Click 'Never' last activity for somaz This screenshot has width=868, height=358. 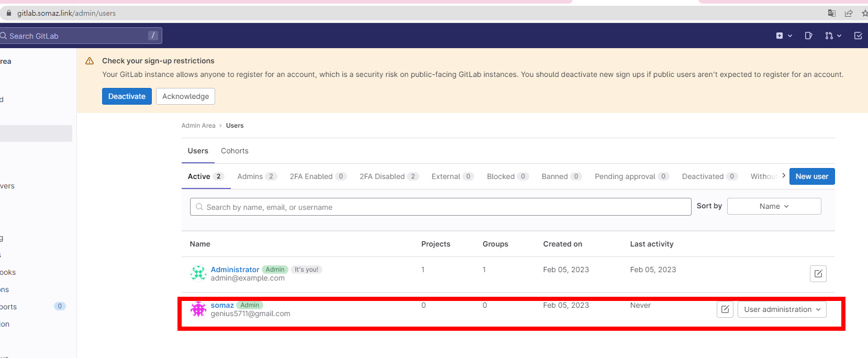tap(640, 305)
